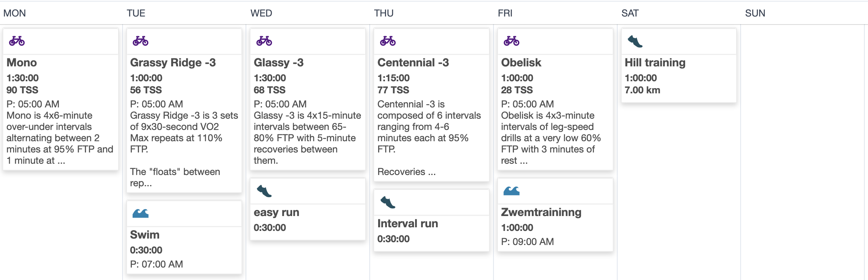Open the Zwemtraininng swim workout title
The image size is (868, 280).
pyautogui.click(x=541, y=212)
